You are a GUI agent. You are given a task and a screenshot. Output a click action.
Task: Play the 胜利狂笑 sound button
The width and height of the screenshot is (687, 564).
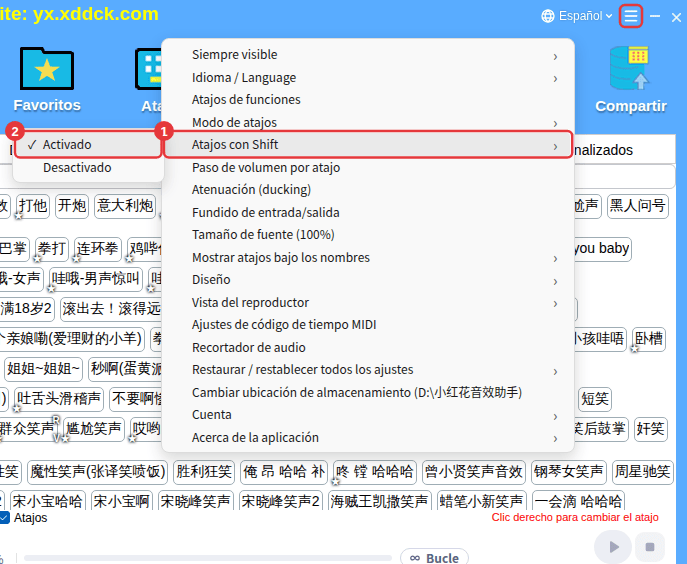204,472
